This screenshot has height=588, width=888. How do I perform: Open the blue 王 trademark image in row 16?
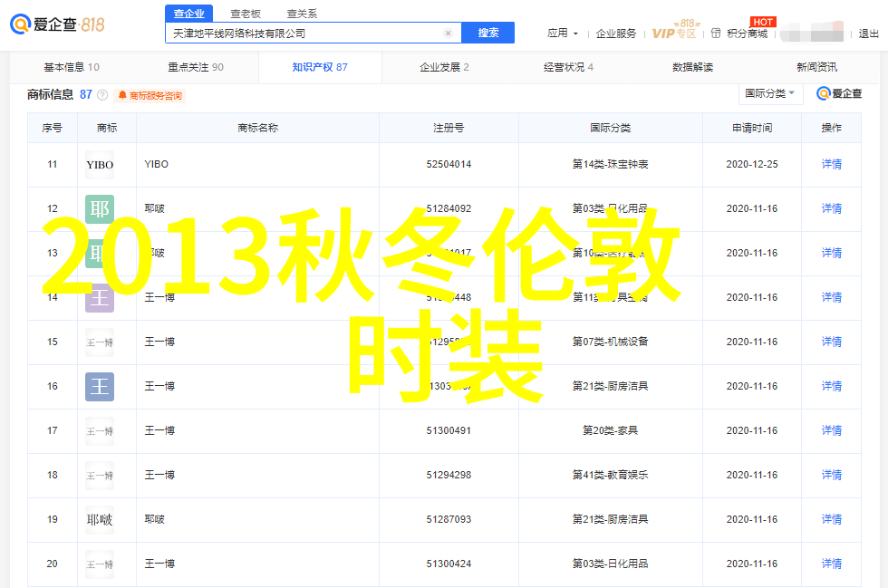click(100, 387)
